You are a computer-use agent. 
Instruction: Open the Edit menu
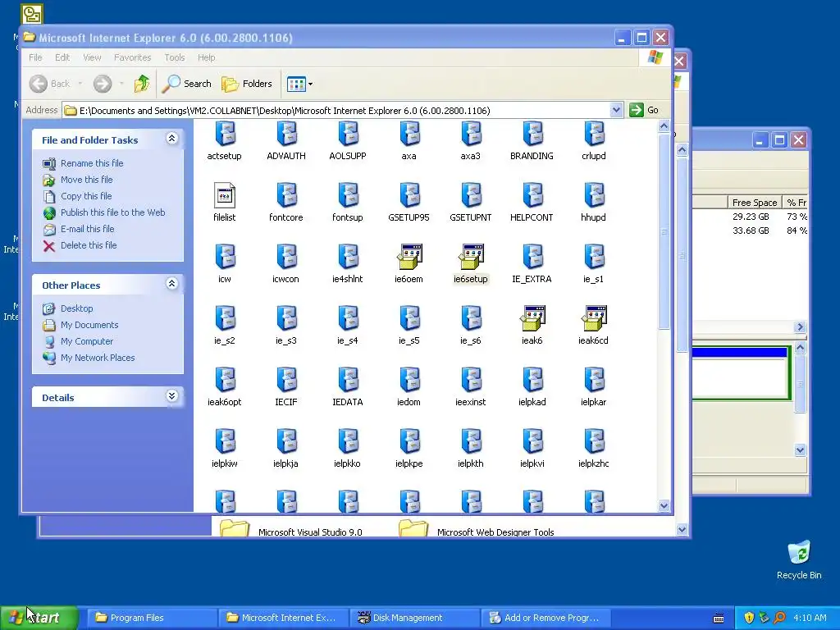pos(62,57)
